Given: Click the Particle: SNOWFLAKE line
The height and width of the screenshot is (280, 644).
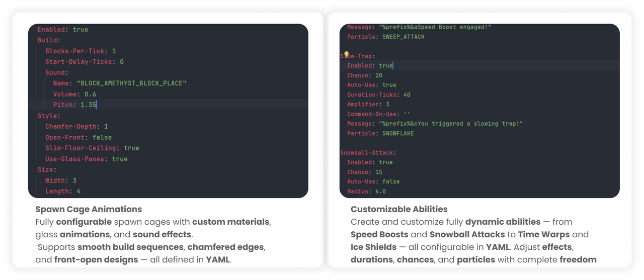Looking at the screenshot, I should coord(380,133).
